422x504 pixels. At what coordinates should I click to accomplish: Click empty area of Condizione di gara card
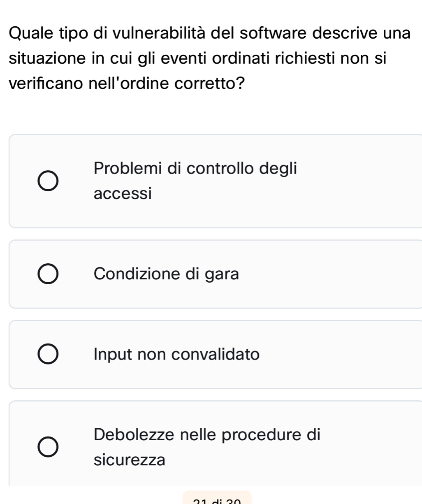[329, 274]
